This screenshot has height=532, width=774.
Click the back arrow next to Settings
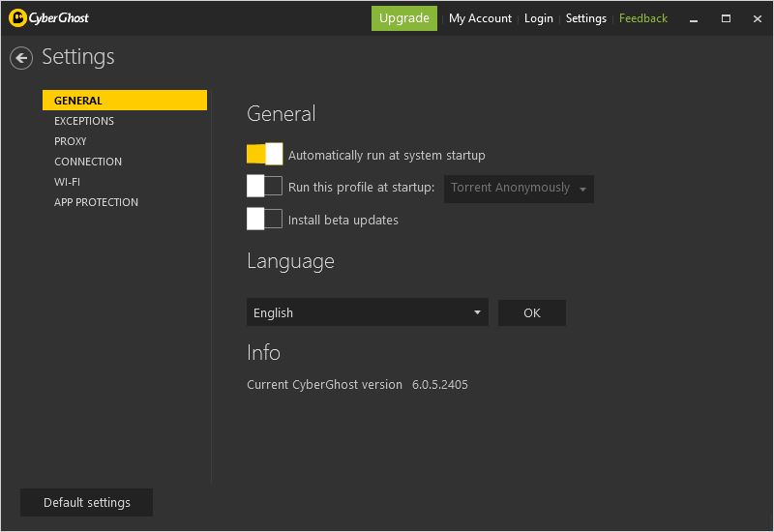(21, 58)
